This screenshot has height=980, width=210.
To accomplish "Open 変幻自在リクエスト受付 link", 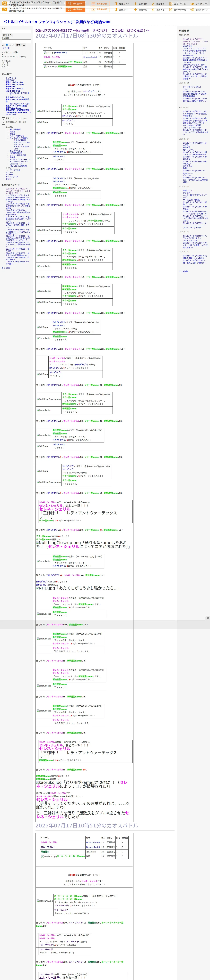I will pyautogui.click(x=19, y=104).
